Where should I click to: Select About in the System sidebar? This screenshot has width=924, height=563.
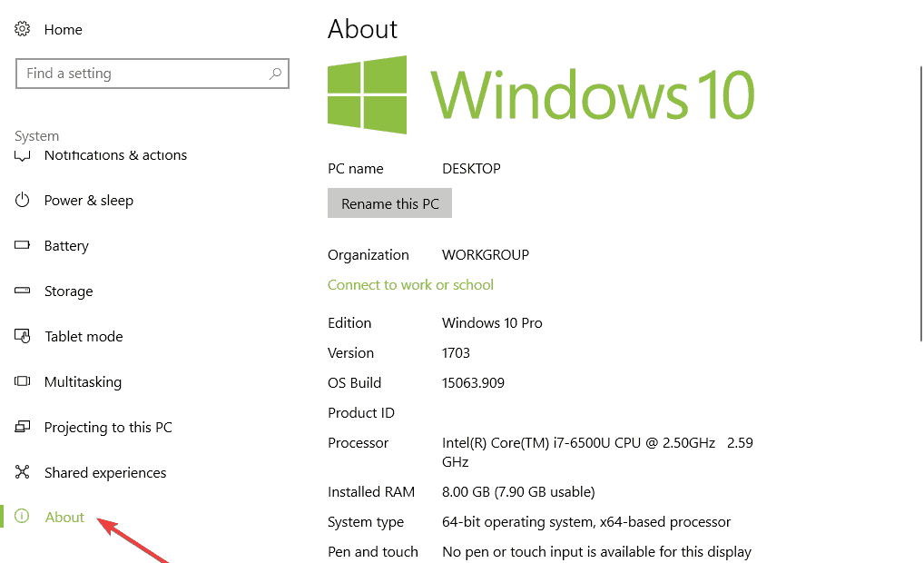tap(64, 517)
